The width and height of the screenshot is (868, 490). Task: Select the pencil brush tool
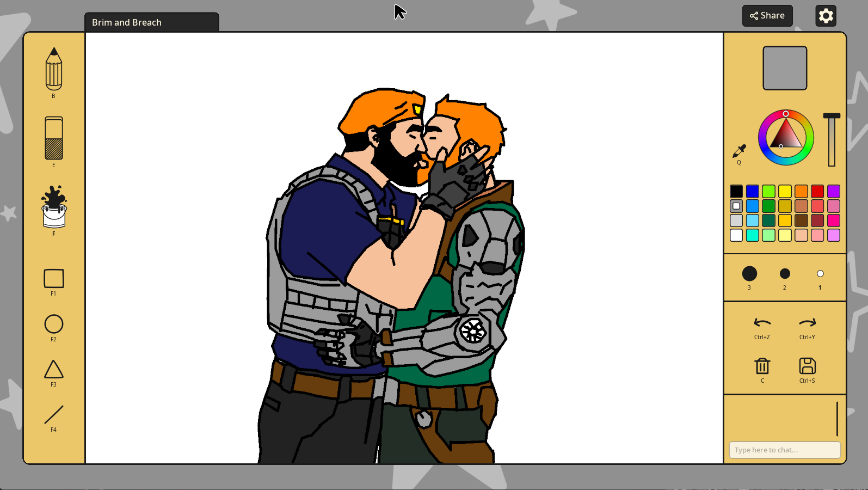(x=53, y=69)
